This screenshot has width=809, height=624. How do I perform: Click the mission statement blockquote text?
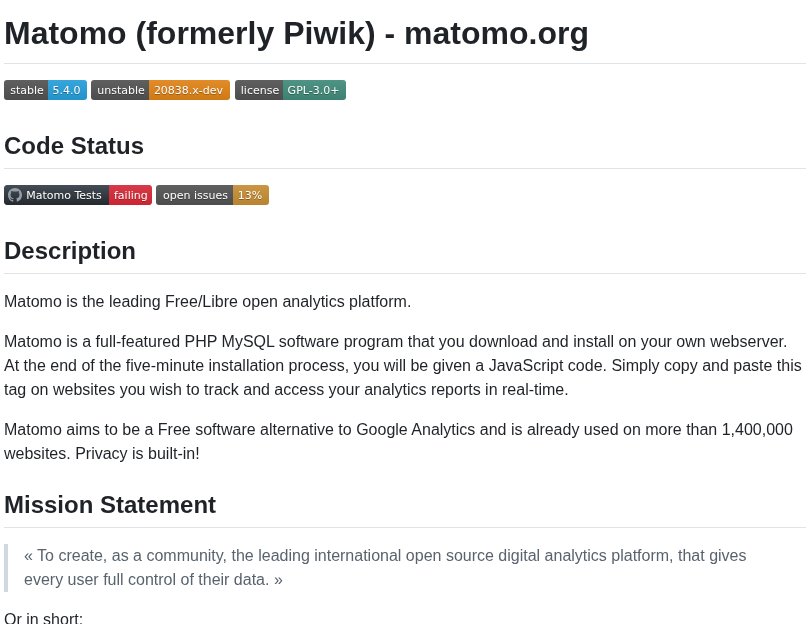pos(385,567)
